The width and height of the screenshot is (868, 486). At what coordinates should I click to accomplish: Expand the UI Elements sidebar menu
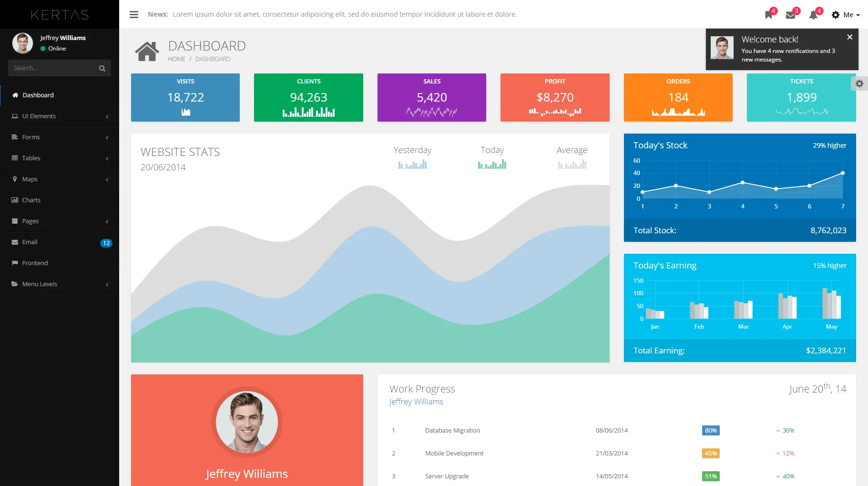point(60,116)
